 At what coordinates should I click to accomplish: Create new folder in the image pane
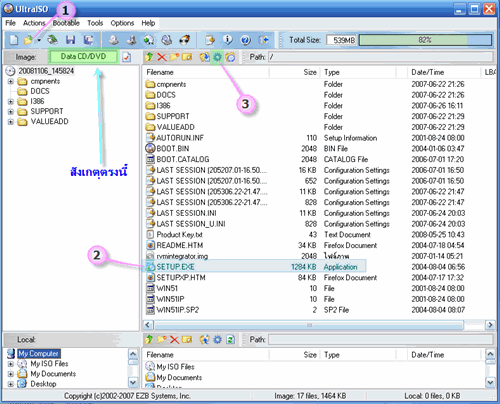click(x=175, y=57)
